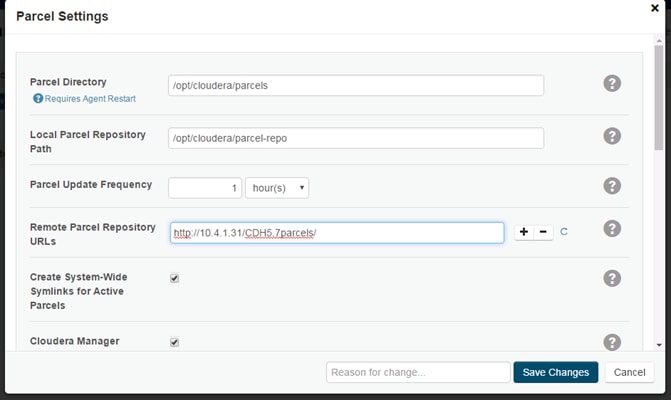This screenshot has width=671, height=400.
Task: Uncheck Create System-Wide Symlinks for Active Parcels
Action: 174,278
